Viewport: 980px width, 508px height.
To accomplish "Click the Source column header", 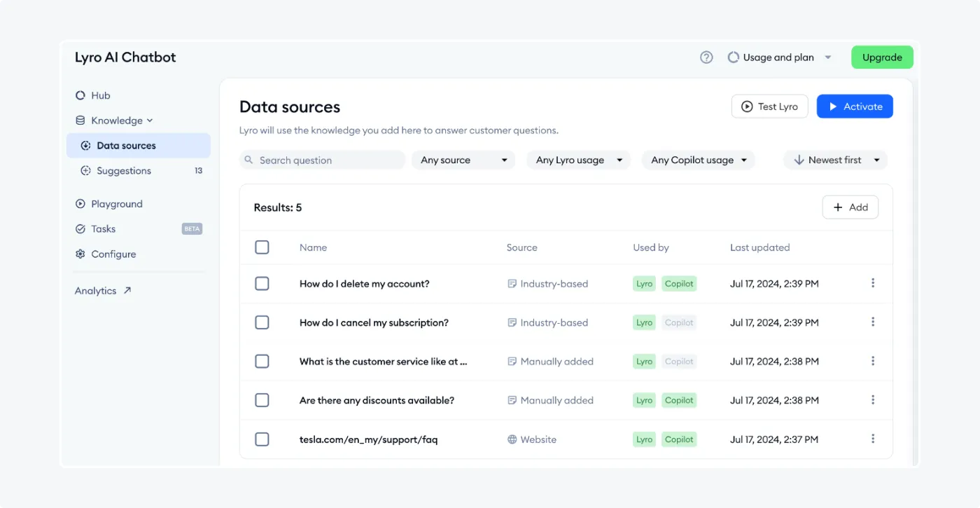I will [x=522, y=247].
